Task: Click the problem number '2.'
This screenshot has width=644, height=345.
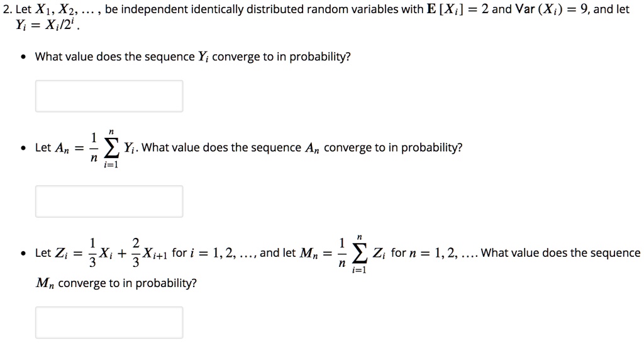Action: (8, 9)
